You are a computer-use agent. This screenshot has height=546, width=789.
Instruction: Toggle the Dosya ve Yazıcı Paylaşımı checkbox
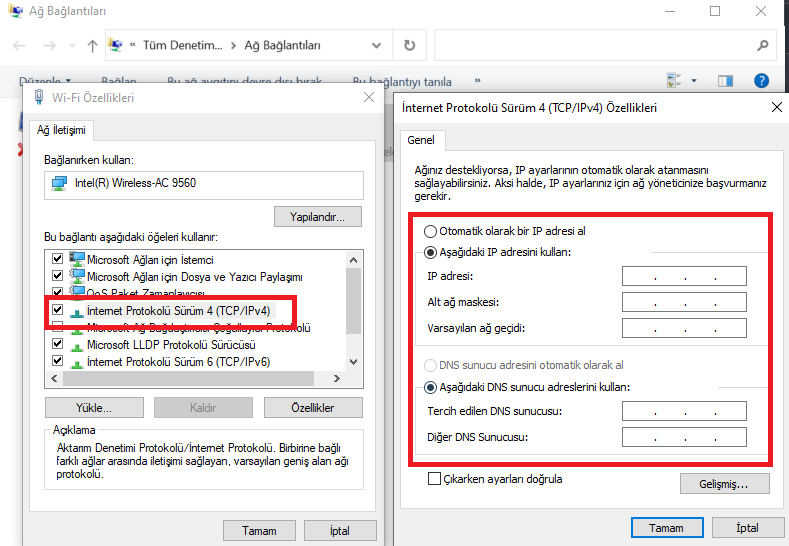click(57, 276)
